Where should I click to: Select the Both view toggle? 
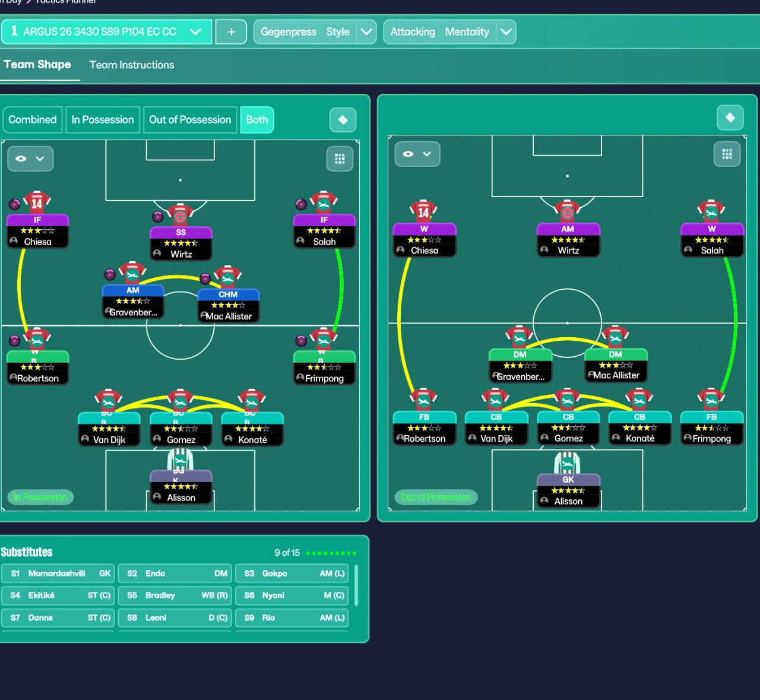point(257,120)
